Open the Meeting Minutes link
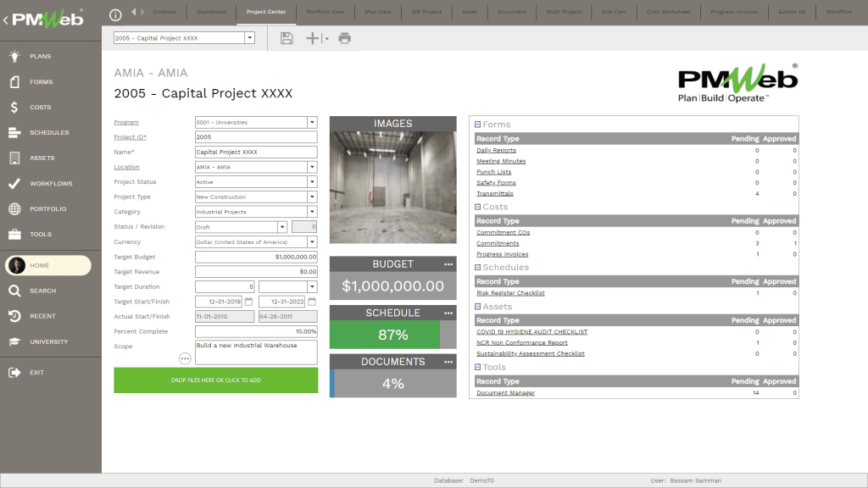Screen dimensions: 868x488 [x=501, y=161]
